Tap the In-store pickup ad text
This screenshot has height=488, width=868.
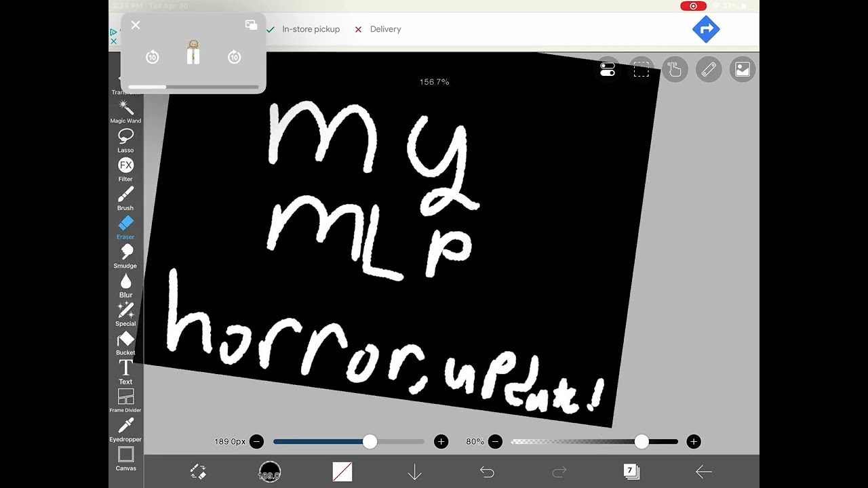[x=311, y=29]
